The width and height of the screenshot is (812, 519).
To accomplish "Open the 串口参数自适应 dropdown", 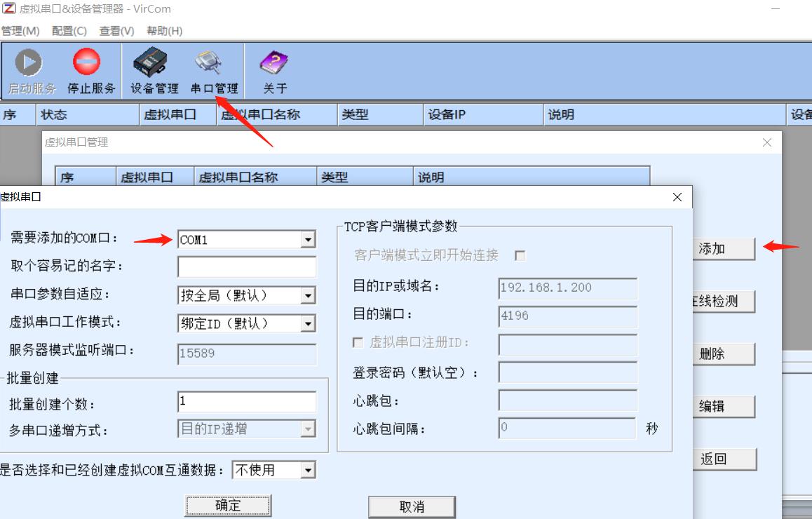I will click(308, 296).
